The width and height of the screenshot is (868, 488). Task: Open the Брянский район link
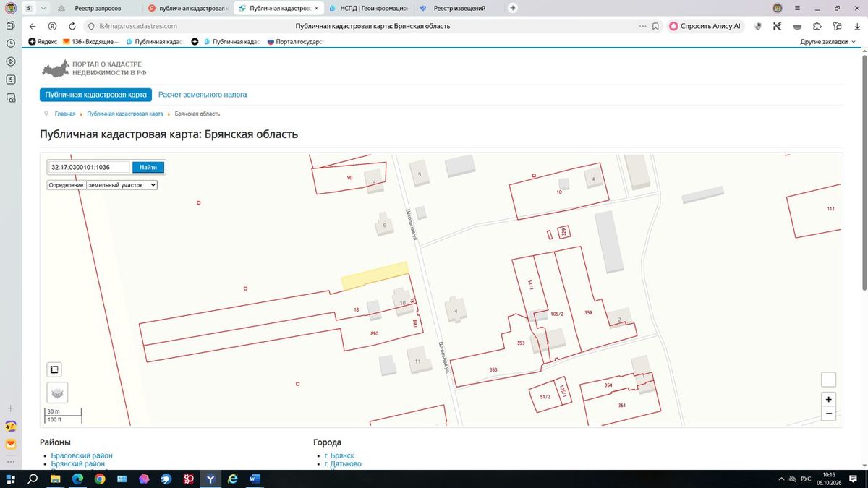pos(78,464)
